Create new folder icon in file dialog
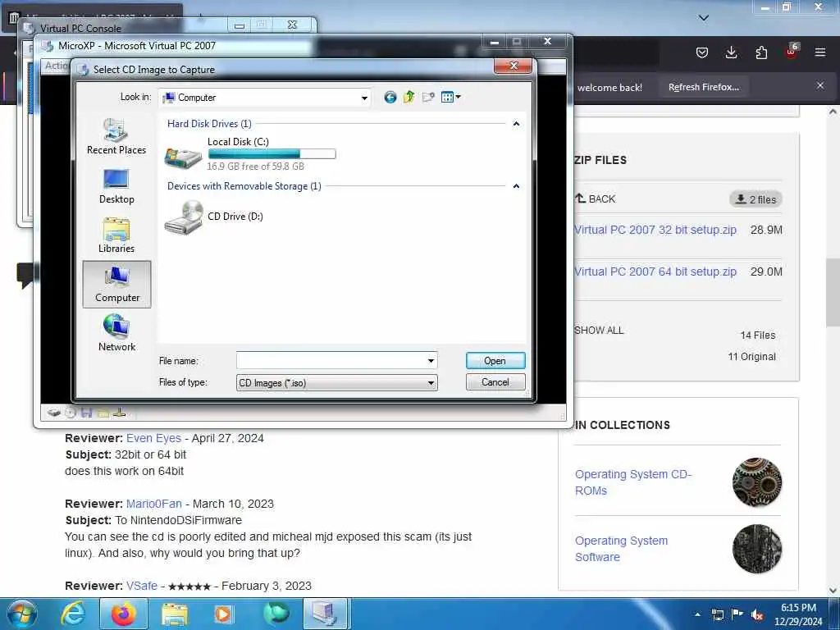 [428, 97]
